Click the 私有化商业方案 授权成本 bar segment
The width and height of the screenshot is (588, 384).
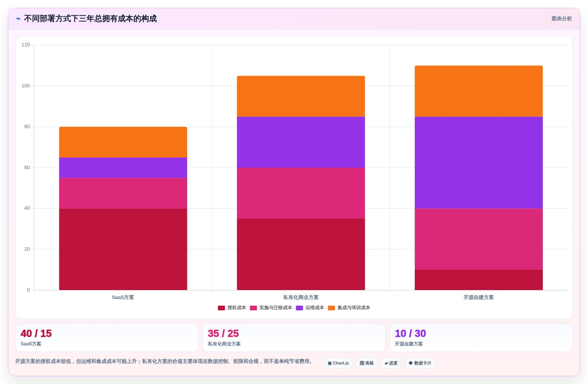pyautogui.click(x=301, y=254)
